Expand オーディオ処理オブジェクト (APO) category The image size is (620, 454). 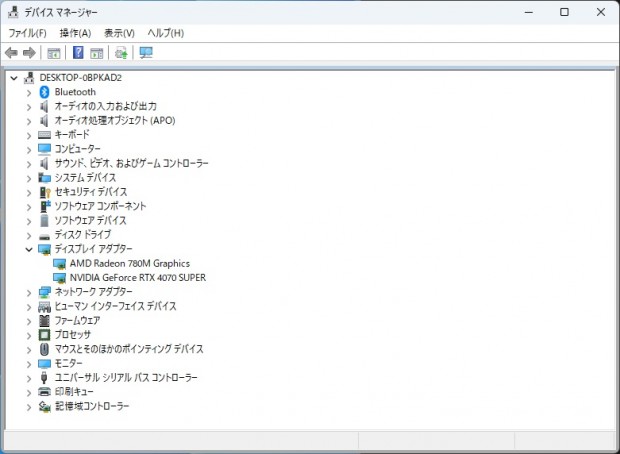pyautogui.click(x=28, y=121)
